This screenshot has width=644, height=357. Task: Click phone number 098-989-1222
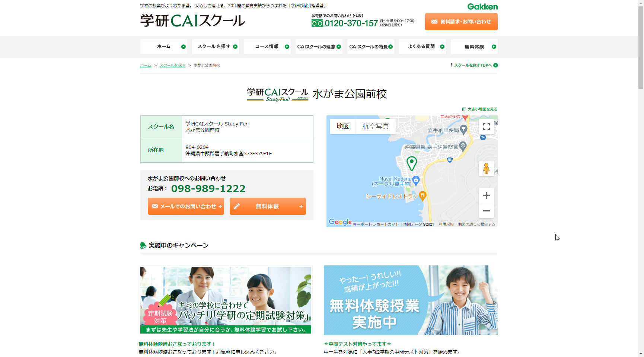coord(208,189)
